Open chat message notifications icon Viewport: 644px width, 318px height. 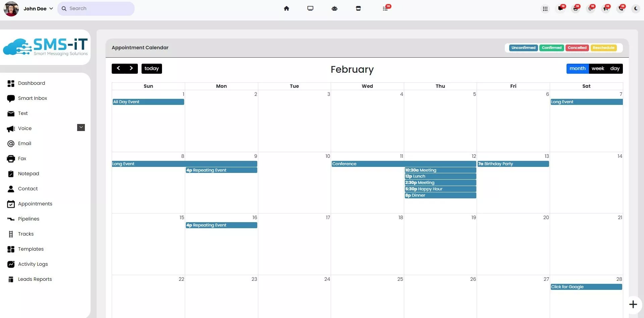[x=560, y=9]
